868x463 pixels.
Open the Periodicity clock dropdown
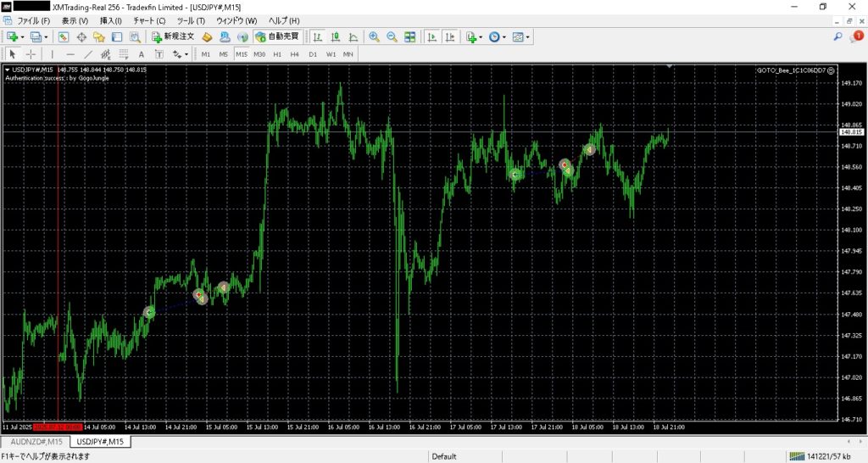[497, 36]
